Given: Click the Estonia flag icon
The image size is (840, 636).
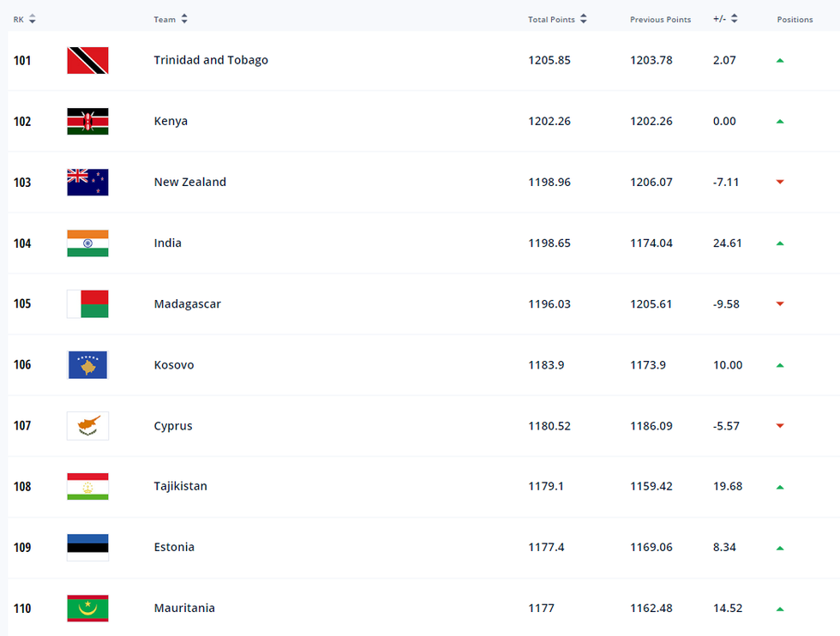Looking at the screenshot, I should tap(87, 548).
